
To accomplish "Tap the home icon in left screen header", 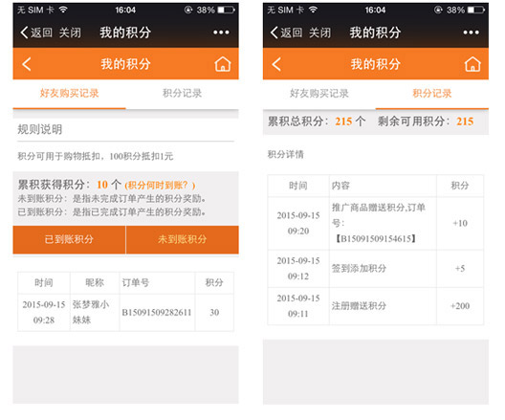I will coord(223,64).
